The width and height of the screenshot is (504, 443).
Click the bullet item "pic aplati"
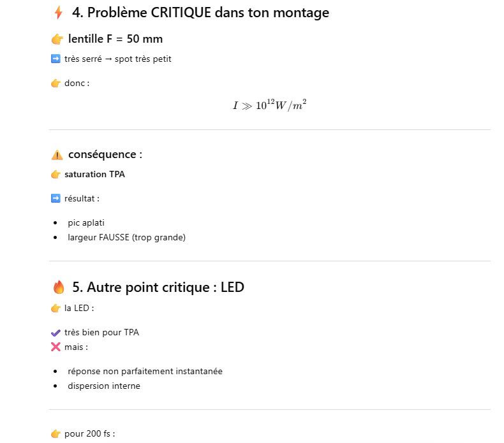86,223
